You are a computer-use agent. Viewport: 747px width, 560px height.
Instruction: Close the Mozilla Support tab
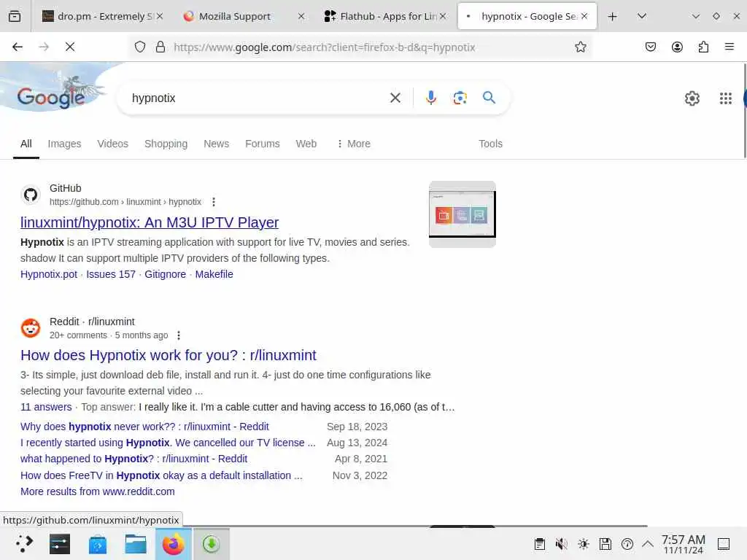pyautogui.click(x=301, y=16)
